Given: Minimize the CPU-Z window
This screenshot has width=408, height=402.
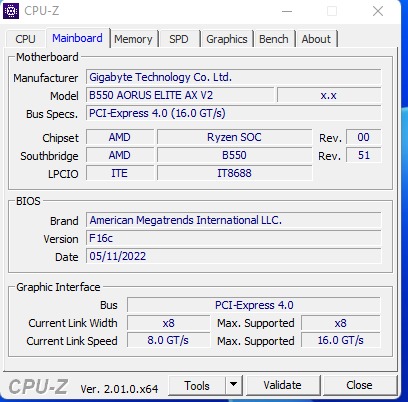Looking at the screenshot, I should click(287, 11).
